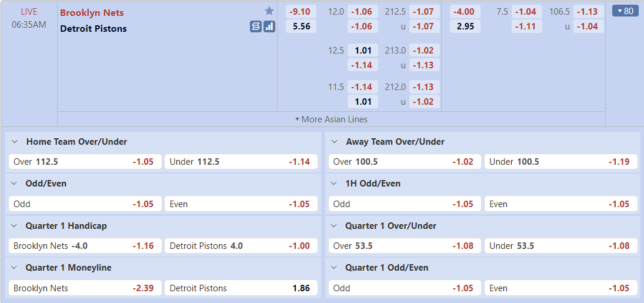
Task: Collapse the Quarter 1 Odd/Even chevron
Action: [335, 268]
